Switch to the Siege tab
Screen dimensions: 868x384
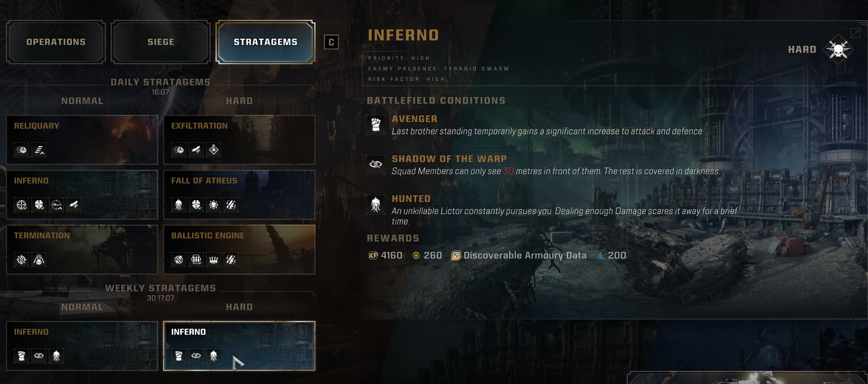[161, 42]
